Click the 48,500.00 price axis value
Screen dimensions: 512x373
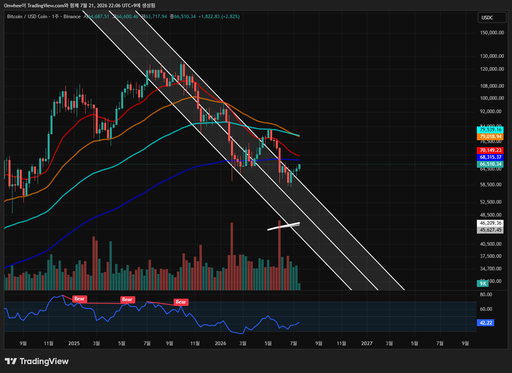coord(491,215)
